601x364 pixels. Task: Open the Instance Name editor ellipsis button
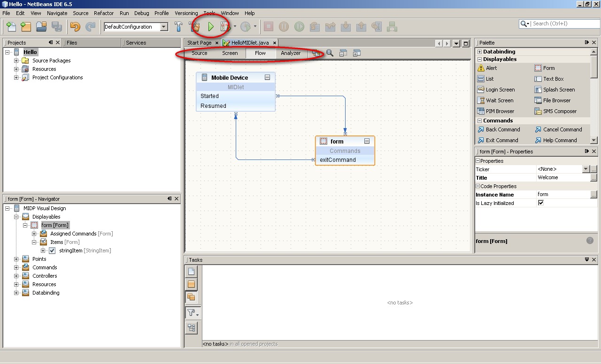(x=593, y=195)
